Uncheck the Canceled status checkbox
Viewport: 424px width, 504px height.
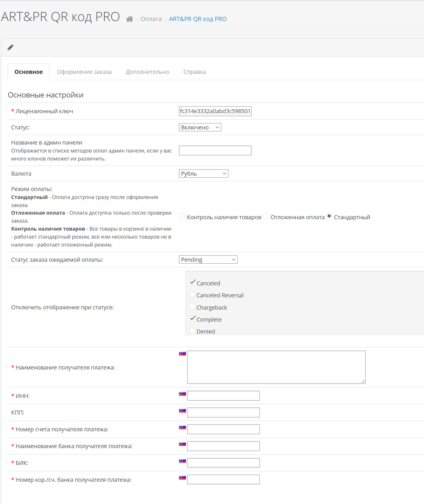193,283
